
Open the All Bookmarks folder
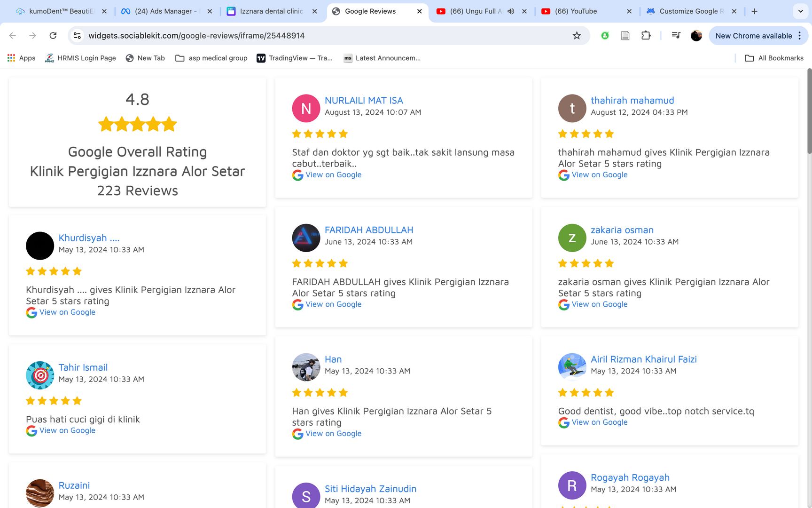tap(774, 58)
